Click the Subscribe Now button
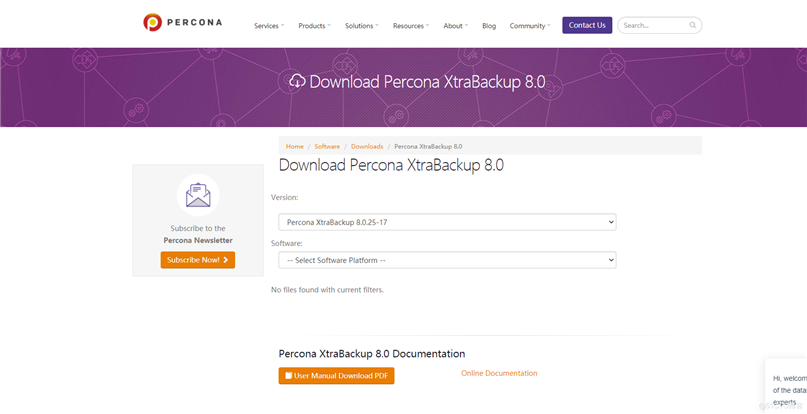The image size is (807, 414). 198,260
